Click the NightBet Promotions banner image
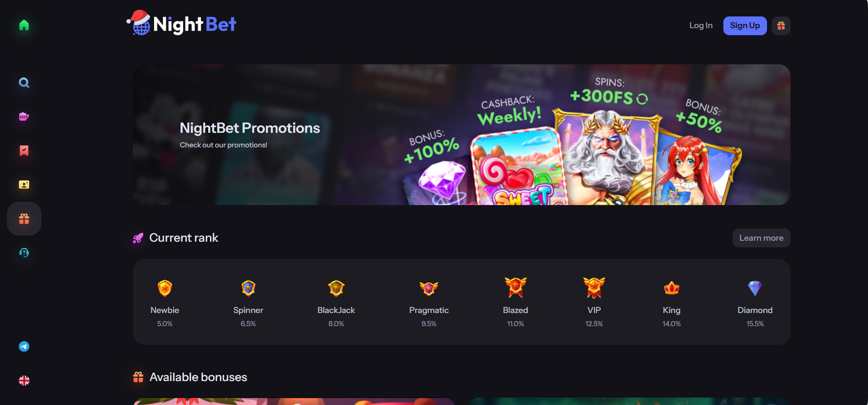 (462, 135)
